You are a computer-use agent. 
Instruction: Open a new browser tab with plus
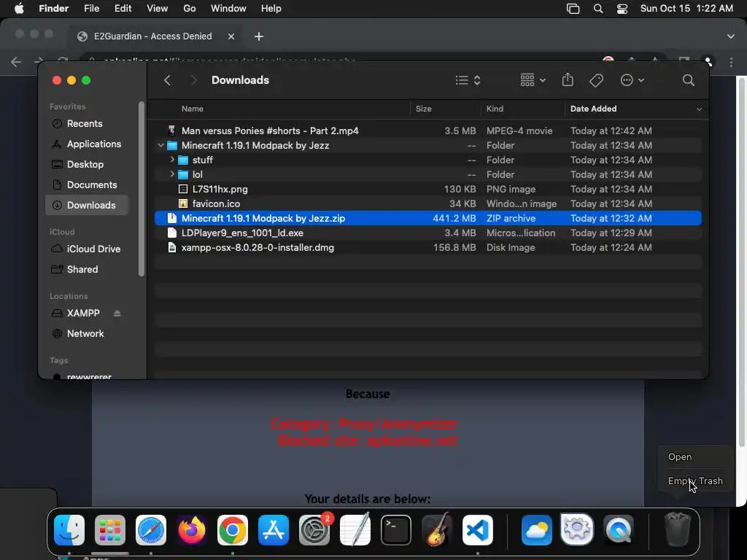tap(259, 36)
